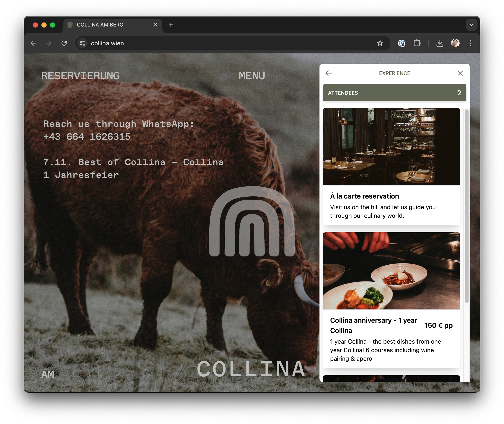Image resolution: width=504 pixels, height=424 pixels.
Task: Show browser downloads
Action: tap(440, 43)
